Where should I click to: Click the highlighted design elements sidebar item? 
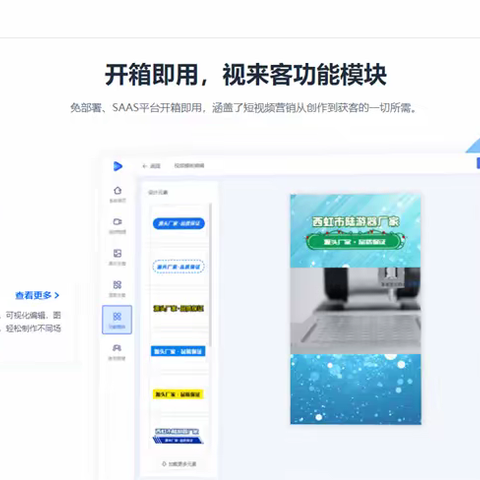pyautogui.click(x=117, y=320)
